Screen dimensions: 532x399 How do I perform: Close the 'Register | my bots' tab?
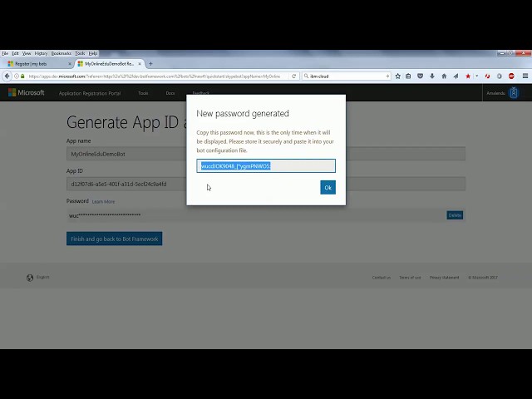[70, 63]
